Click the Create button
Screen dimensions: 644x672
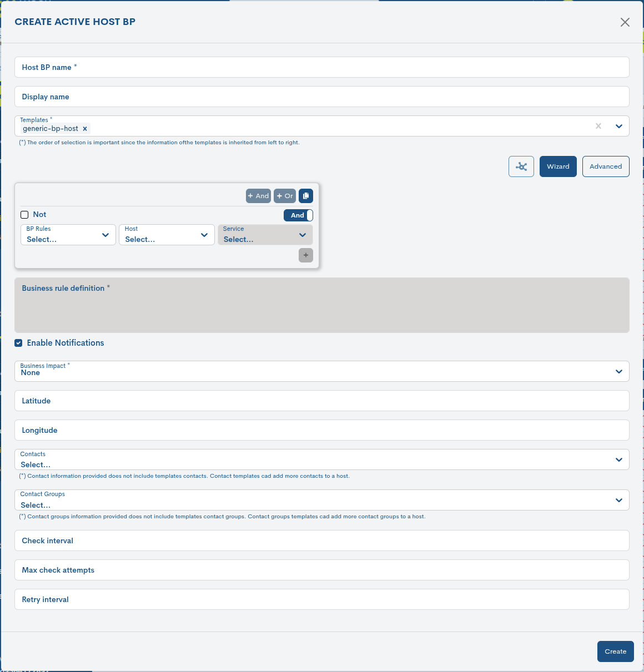pyautogui.click(x=616, y=651)
